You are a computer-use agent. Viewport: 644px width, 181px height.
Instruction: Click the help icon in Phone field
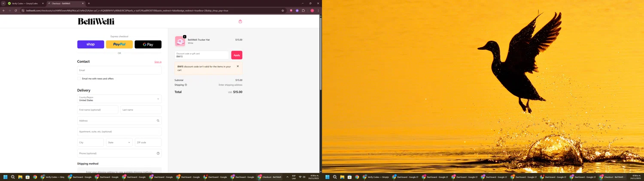tap(158, 153)
